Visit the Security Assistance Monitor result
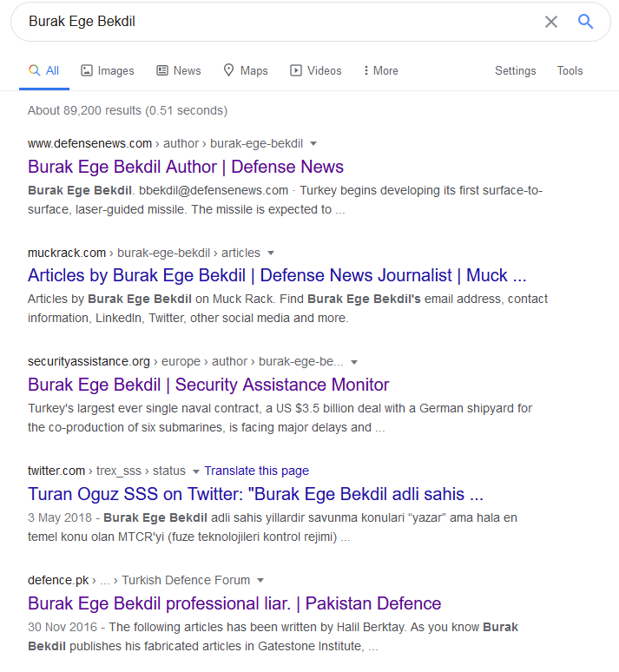The width and height of the screenshot is (619, 672). click(208, 385)
